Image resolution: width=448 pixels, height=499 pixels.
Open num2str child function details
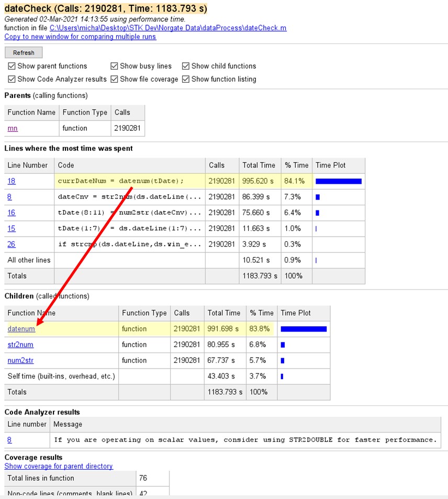click(x=20, y=360)
